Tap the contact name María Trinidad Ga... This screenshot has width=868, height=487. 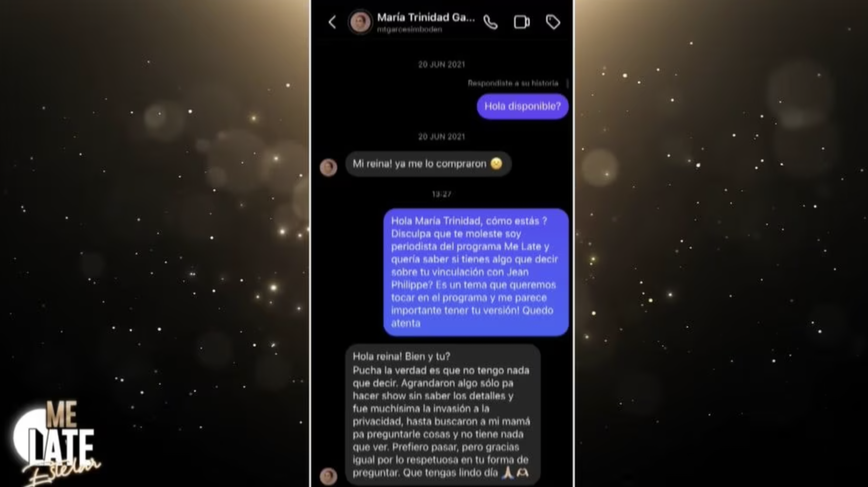coord(426,17)
